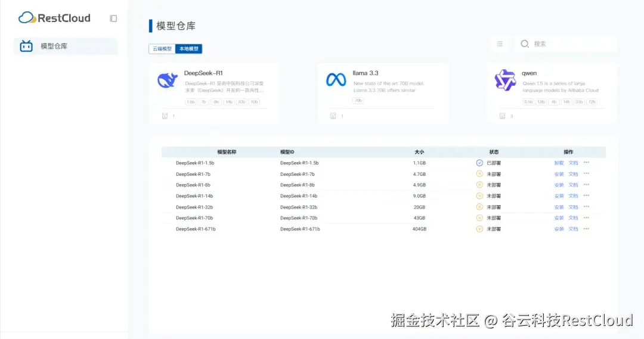Viewport: 644px width, 339px height.
Task: Click the orange status icon for DeepSeek-R1-671b
Action: [479, 229]
